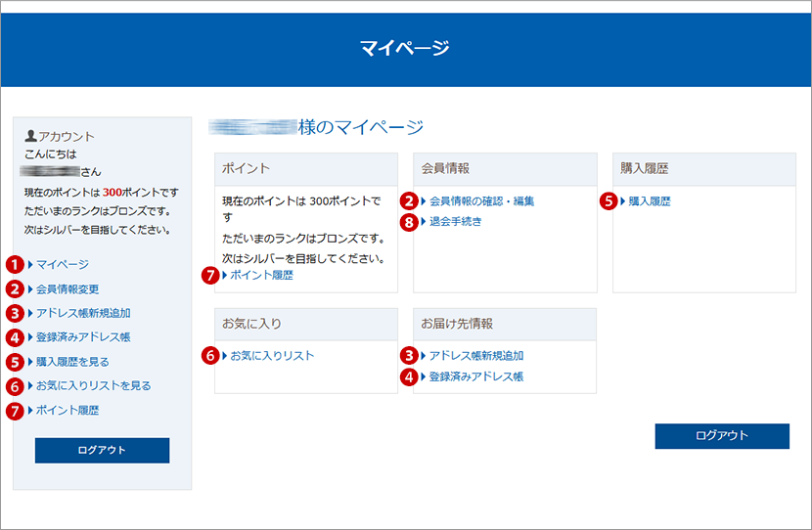812x530 pixels.
Task: Click the 会員情報 card header
Action: click(x=505, y=169)
